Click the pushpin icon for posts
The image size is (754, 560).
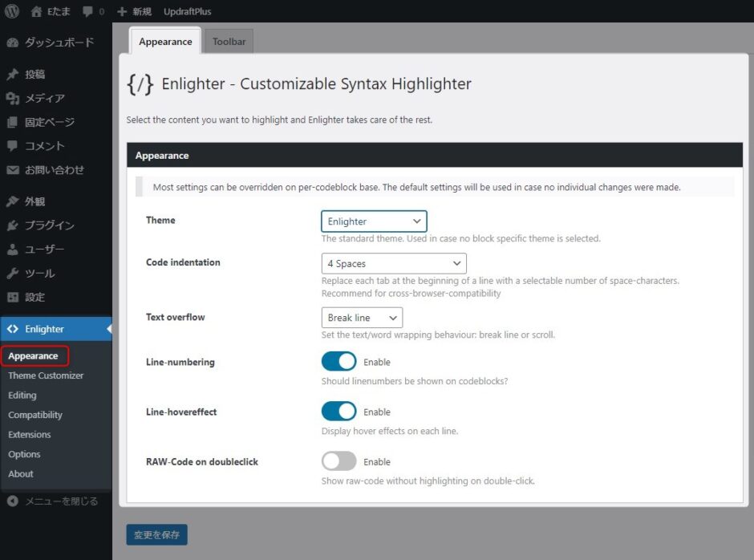coord(13,74)
